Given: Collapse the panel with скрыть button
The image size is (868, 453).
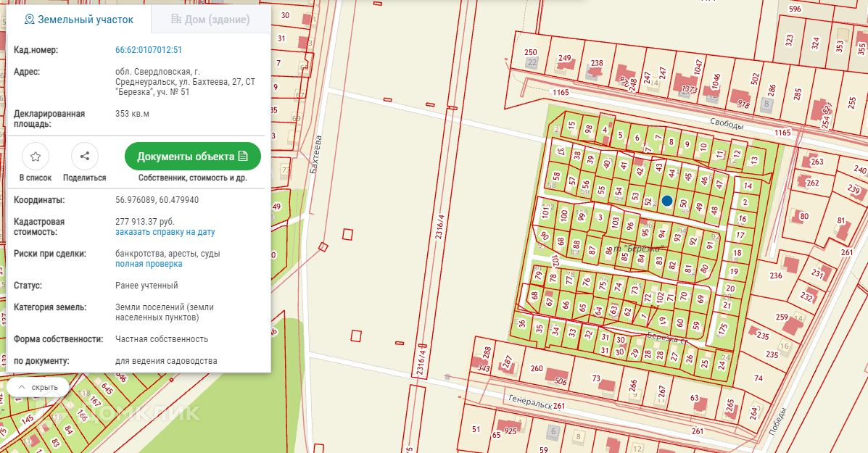Looking at the screenshot, I should [38, 388].
